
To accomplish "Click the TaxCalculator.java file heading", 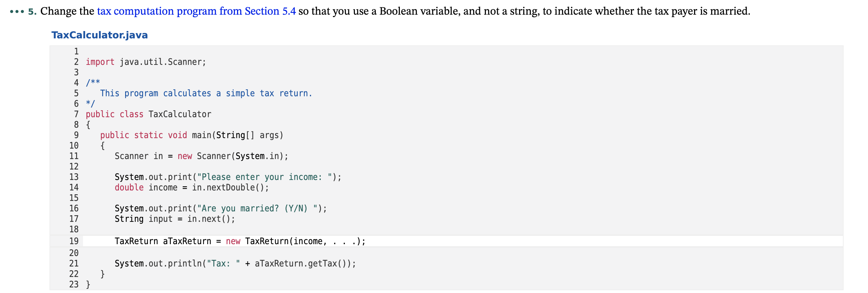I will pos(100,35).
